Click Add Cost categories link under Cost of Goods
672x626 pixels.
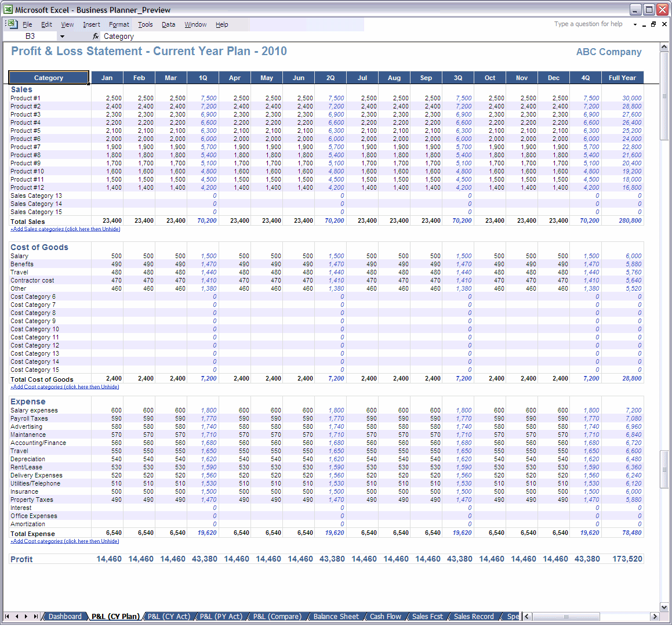pos(65,387)
